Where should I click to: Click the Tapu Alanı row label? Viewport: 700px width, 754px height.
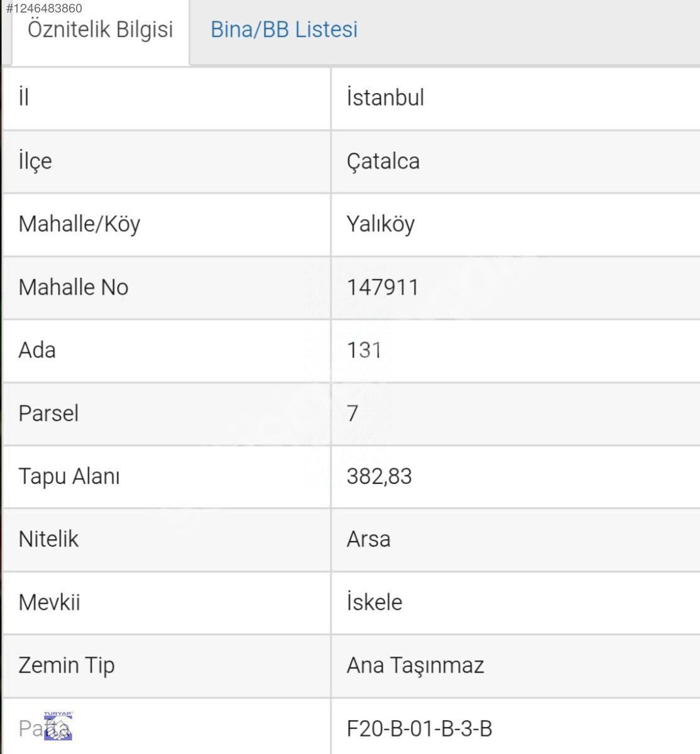(x=69, y=476)
